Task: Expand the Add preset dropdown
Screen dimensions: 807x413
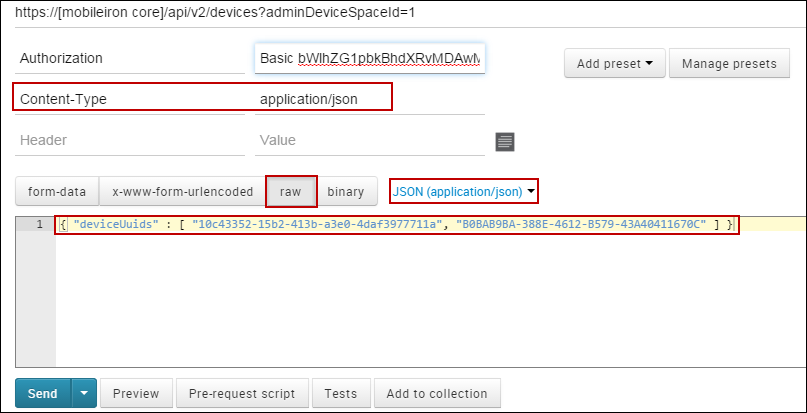Action: tap(614, 64)
